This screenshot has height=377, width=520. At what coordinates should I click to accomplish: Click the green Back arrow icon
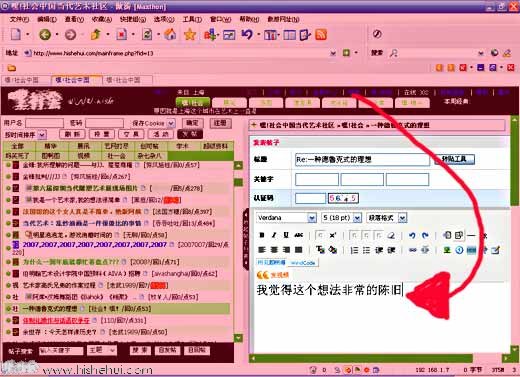coord(45,34)
